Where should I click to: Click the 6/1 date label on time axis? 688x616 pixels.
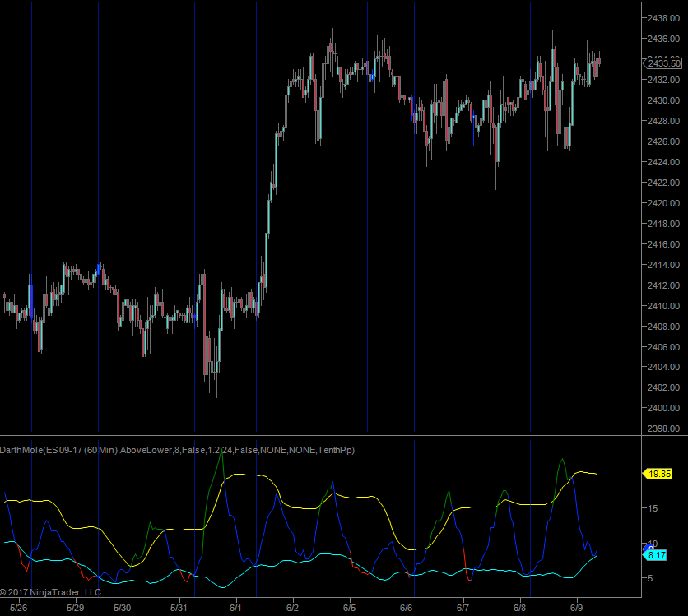click(x=235, y=609)
